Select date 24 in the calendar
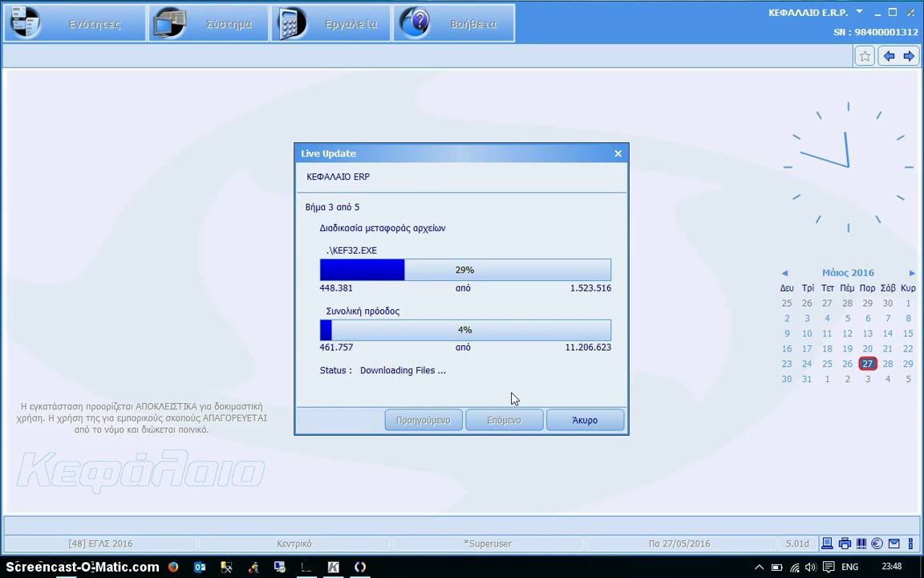Screen dimensions: 924x578 807,364
